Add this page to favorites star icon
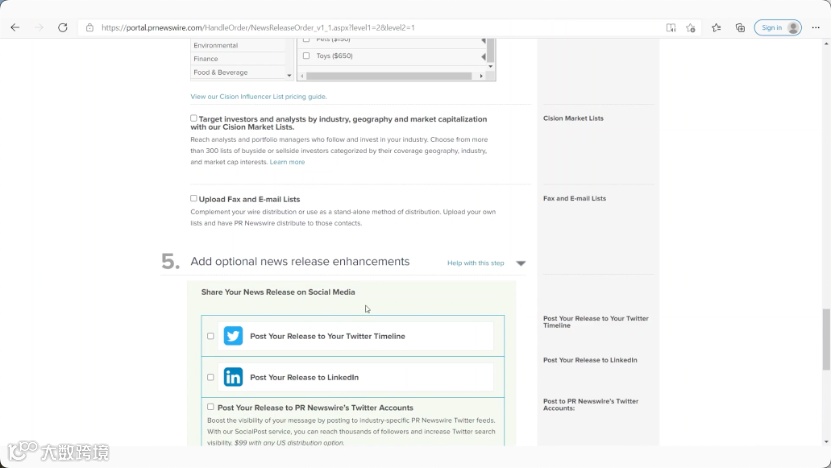 690,28
